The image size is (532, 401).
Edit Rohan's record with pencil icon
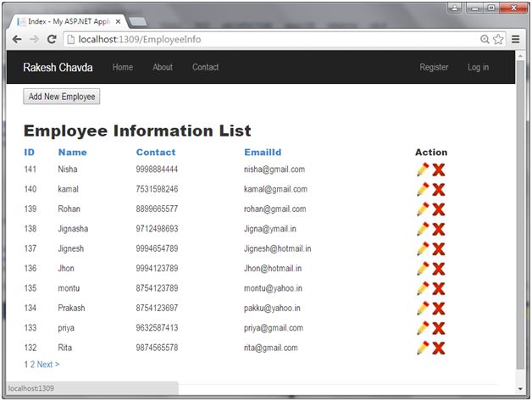pyautogui.click(x=423, y=209)
